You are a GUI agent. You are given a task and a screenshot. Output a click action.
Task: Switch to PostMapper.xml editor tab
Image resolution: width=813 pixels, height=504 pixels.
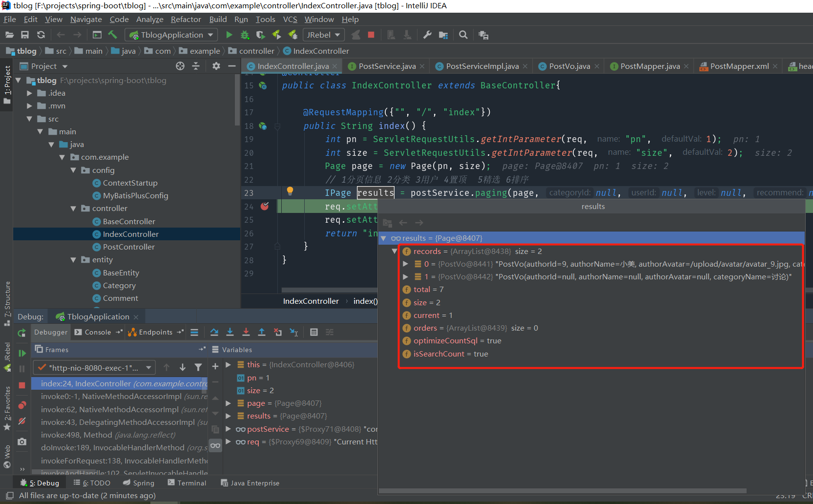[x=739, y=66]
